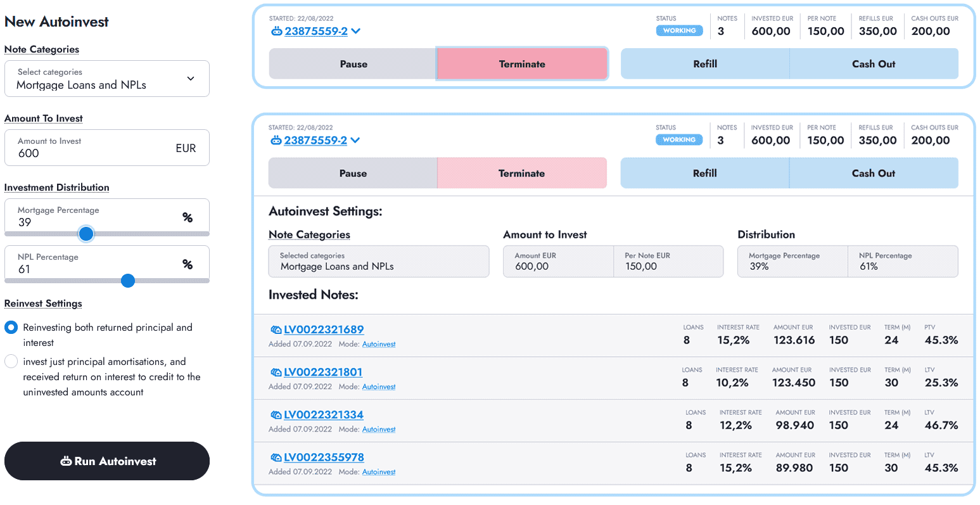Terminate the autoinvest in the expanded card
The height and width of the screenshot is (505, 980).
pyautogui.click(x=521, y=173)
